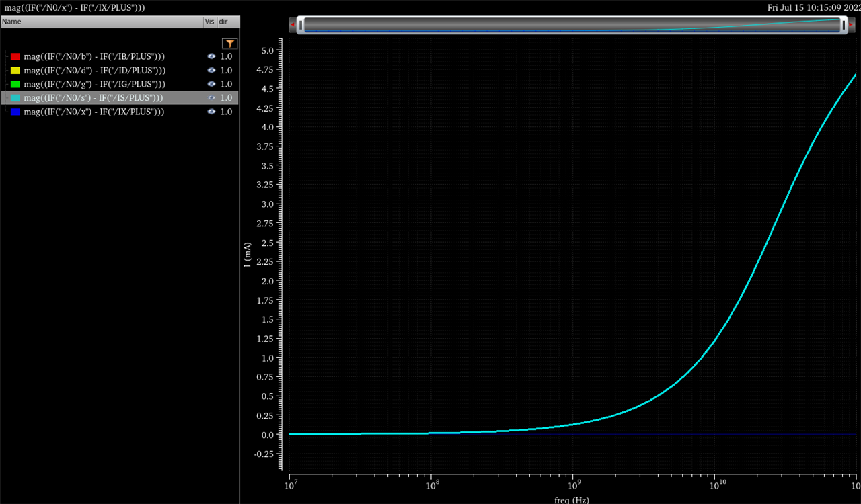Click the 0.0 Y-axis tick label
Viewport: 861px width, 504px height.
267,435
